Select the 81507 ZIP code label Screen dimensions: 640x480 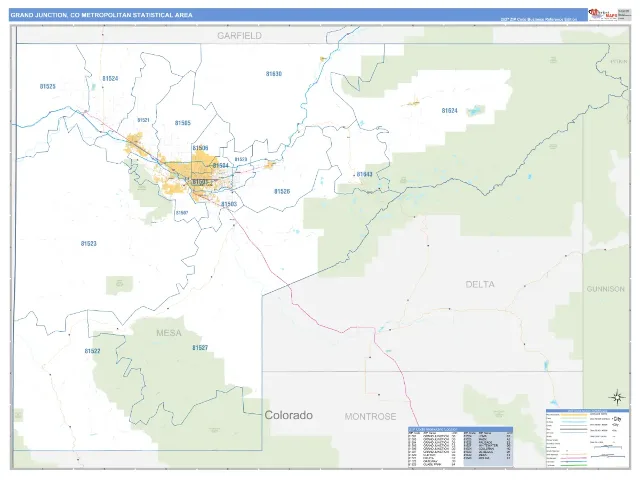point(182,213)
